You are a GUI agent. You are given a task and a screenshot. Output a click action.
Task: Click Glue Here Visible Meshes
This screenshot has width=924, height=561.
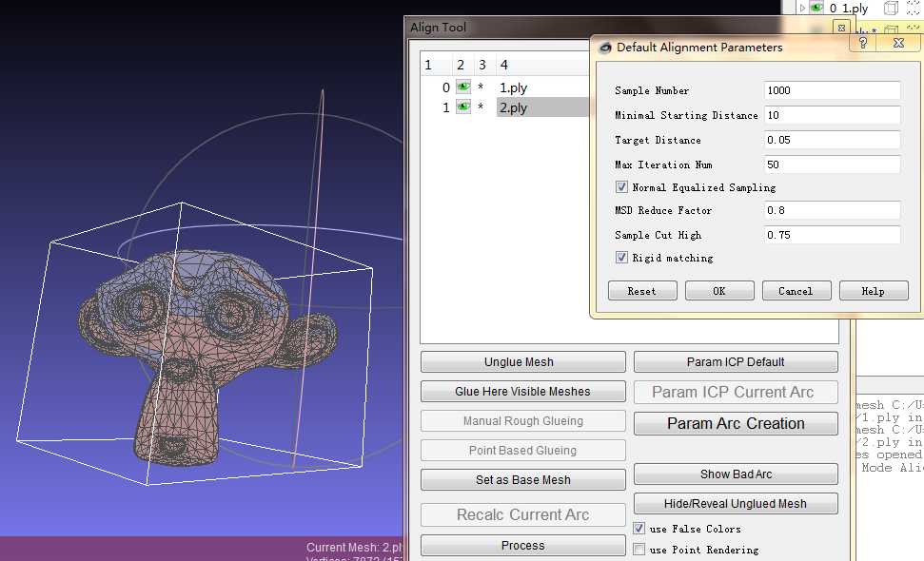tap(522, 392)
